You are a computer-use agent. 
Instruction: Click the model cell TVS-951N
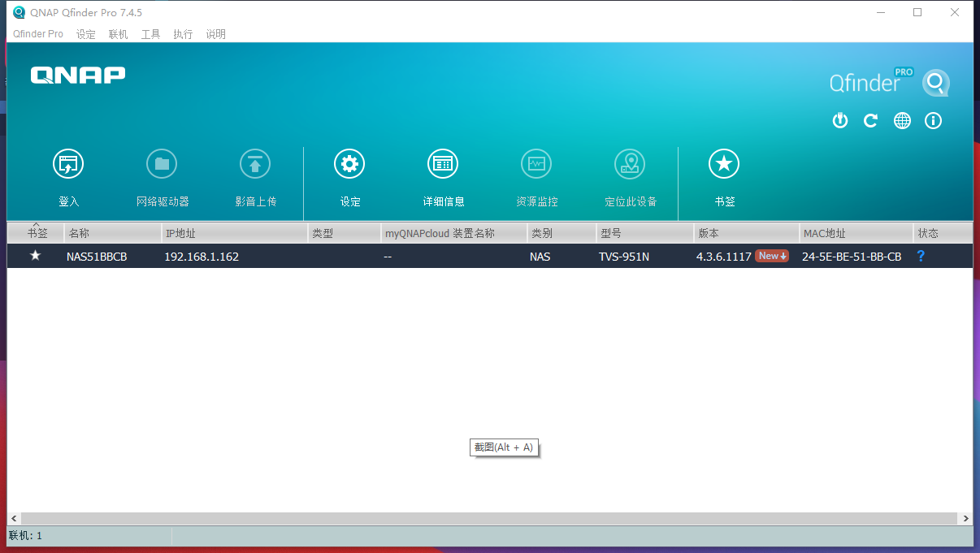(x=624, y=257)
